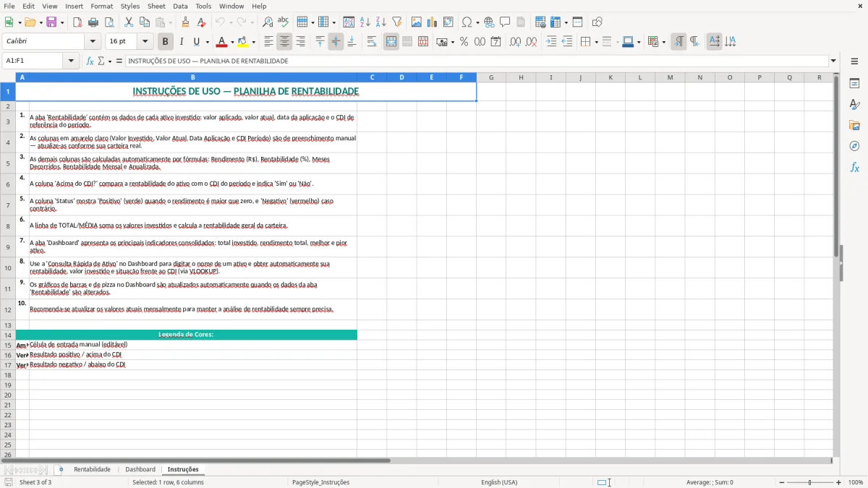Export directly as PDF
The width and height of the screenshot is (868, 488).
pos(77,22)
